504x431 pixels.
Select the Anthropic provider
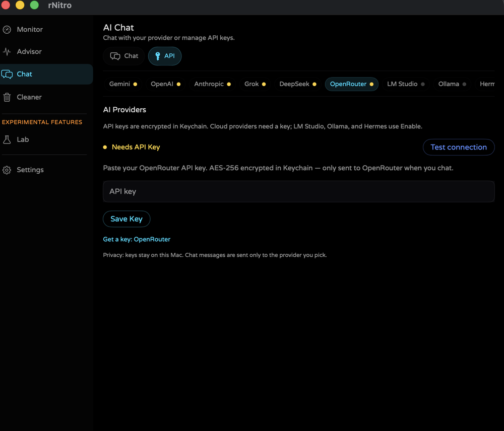213,84
